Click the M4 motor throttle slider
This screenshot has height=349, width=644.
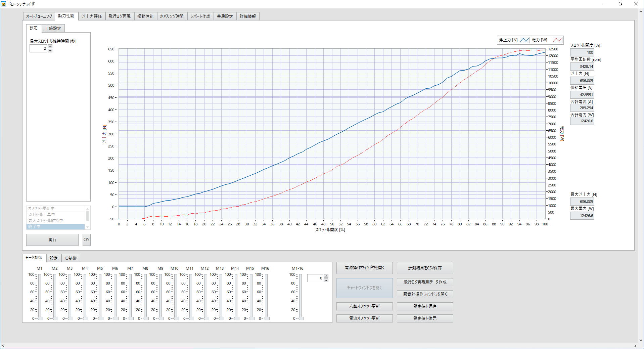(85, 296)
